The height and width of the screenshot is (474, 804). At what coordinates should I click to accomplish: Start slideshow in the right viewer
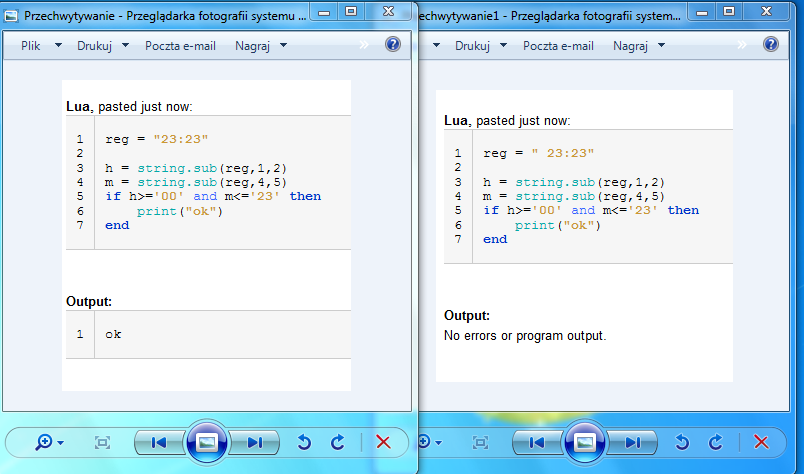point(585,442)
